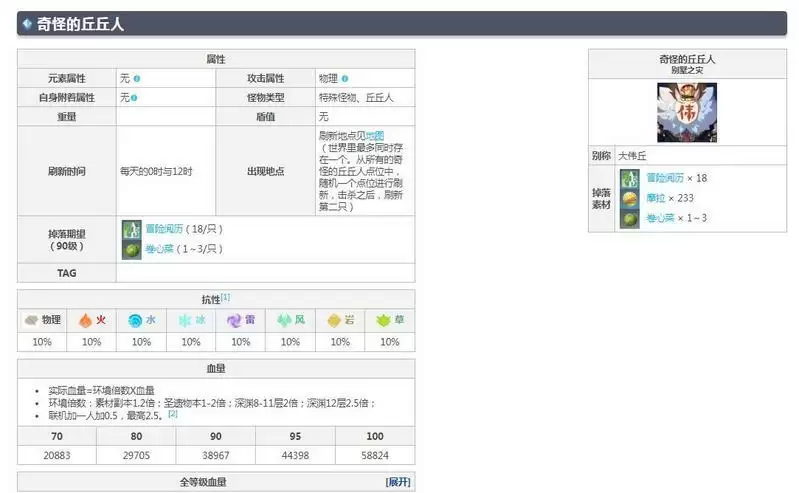Open 摩拉 link in right panel

(x=653, y=198)
